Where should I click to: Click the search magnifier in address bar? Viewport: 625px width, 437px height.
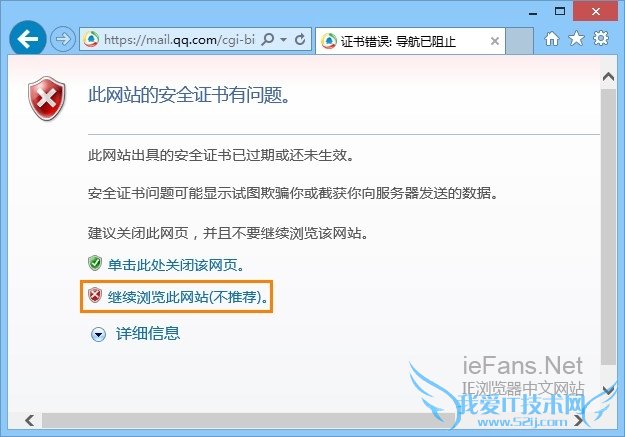[268, 39]
